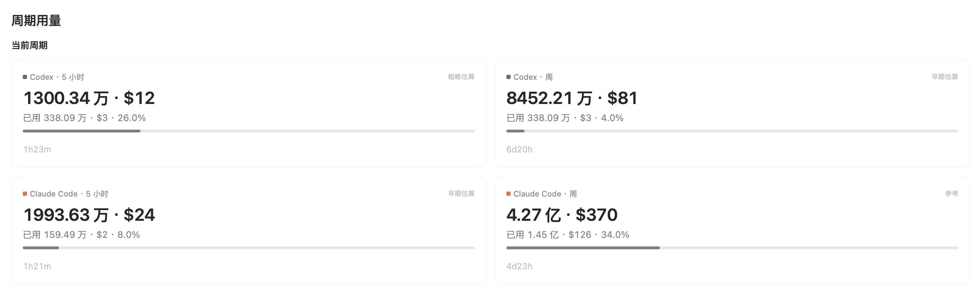
Task: Click the 当前周期 section heading
Action: [30, 46]
